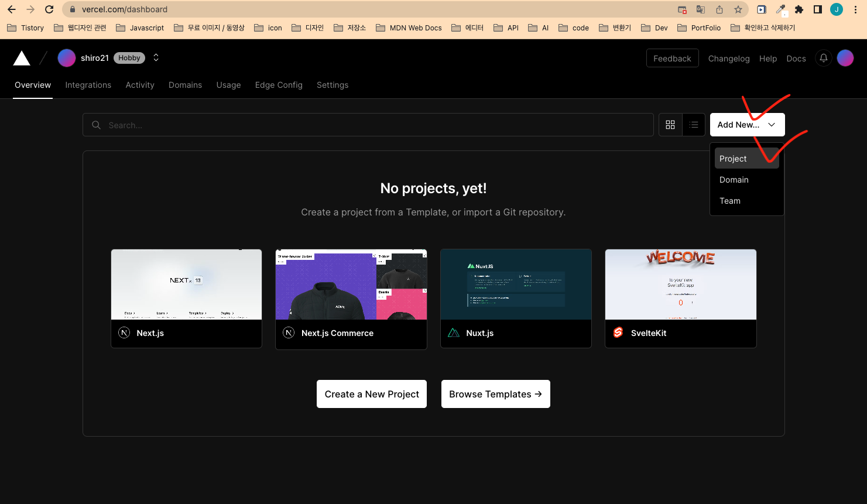
Task: Click the shiro21 team name
Action: pos(95,58)
